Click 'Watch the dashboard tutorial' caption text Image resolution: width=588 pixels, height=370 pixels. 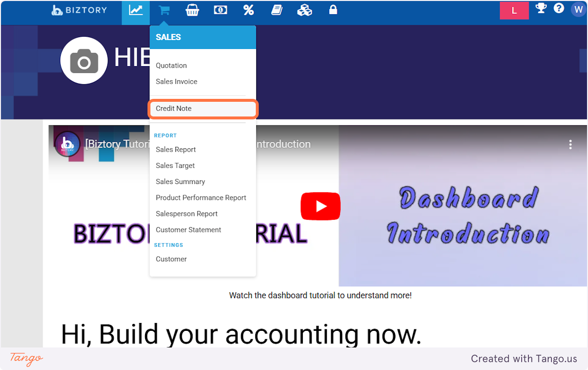320,296
